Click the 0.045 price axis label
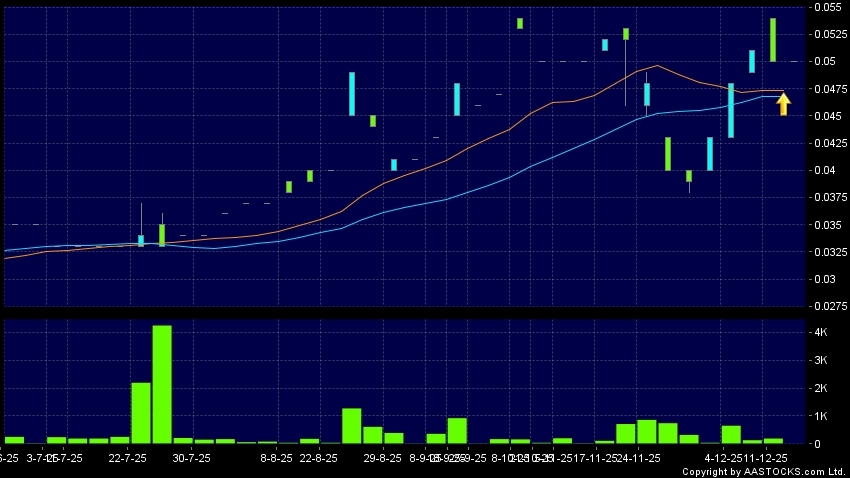The width and height of the screenshot is (850, 478). coord(826,116)
